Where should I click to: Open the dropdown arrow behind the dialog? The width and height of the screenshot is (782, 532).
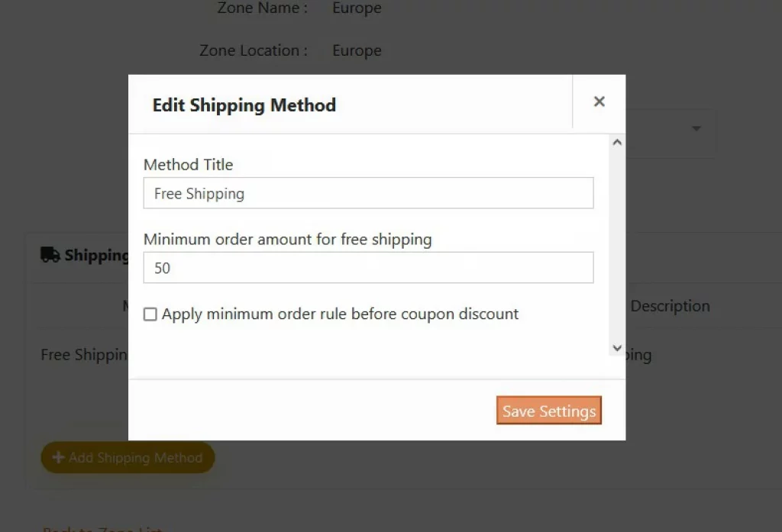[x=696, y=129]
